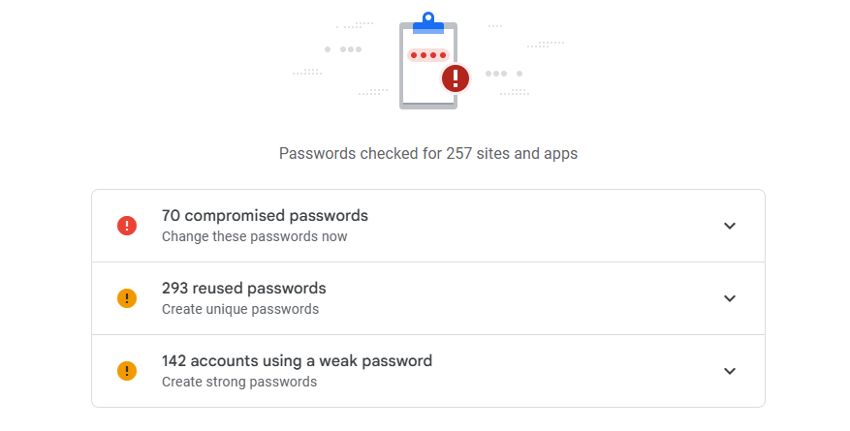
Task: Click the orange warning icon beside weak password
Action: click(127, 371)
